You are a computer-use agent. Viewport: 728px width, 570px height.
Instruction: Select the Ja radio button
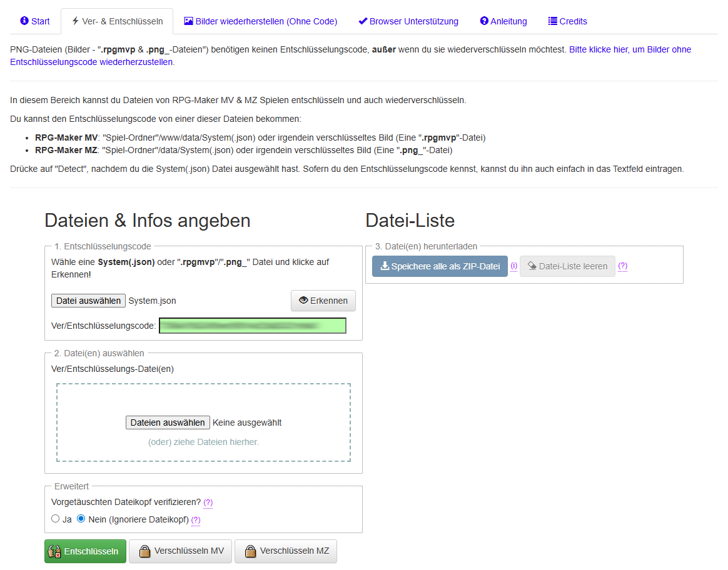[x=55, y=519]
